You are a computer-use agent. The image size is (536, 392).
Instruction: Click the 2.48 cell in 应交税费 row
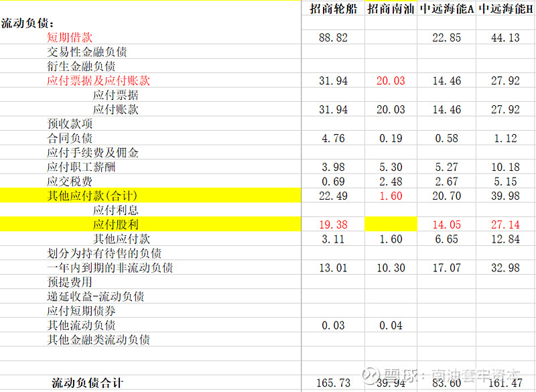click(391, 181)
